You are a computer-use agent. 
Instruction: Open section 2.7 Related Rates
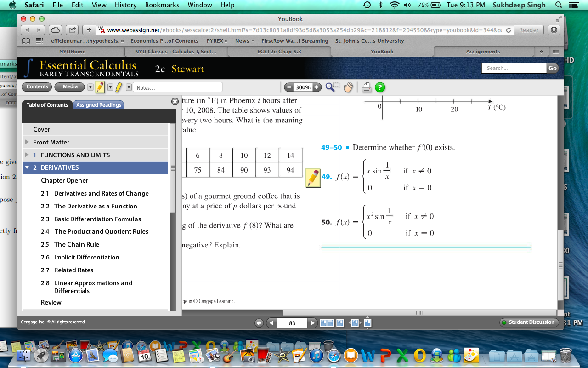point(67,270)
